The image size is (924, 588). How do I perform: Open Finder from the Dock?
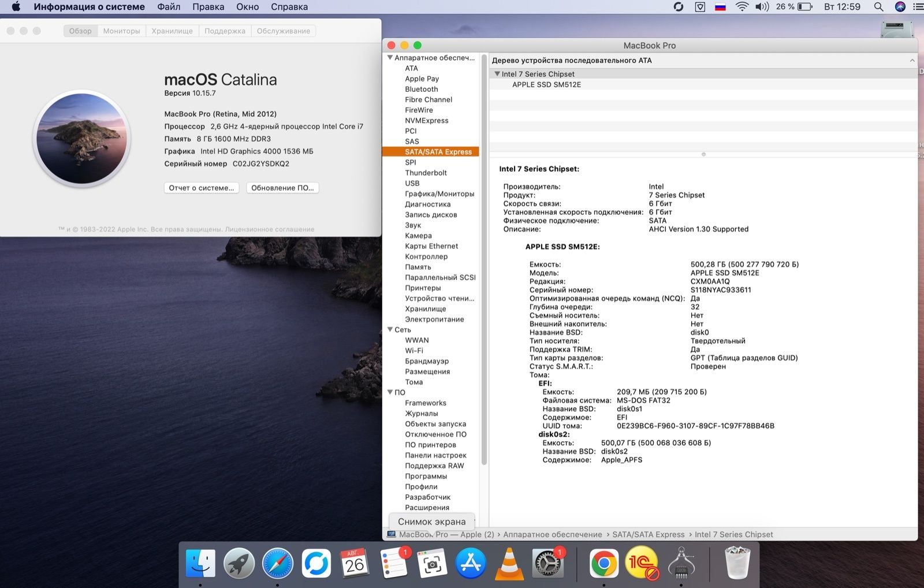200,563
